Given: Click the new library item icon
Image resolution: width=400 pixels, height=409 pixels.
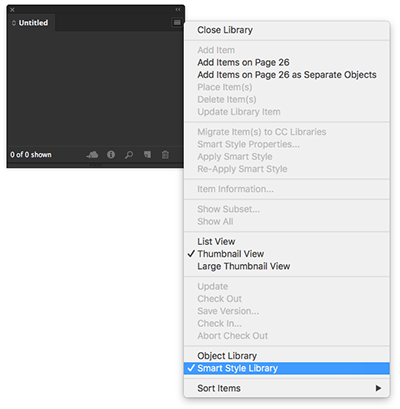Looking at the screenshot, I should click(147, 154).
